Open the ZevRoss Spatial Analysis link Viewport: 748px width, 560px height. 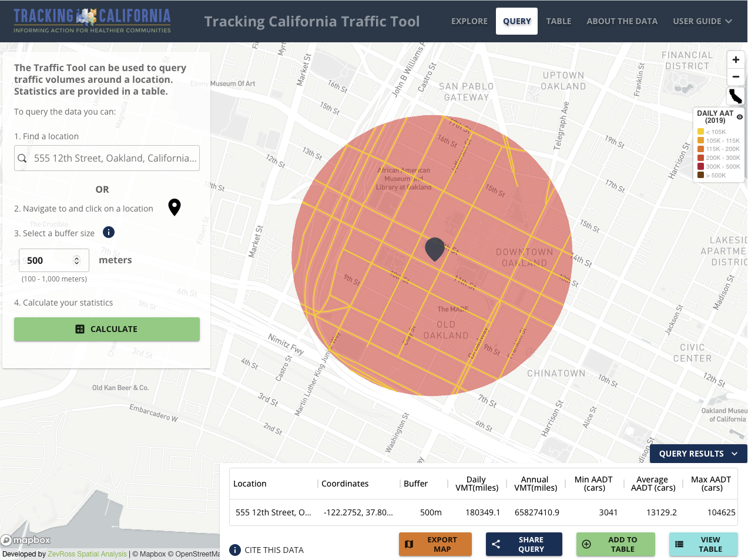pyautogui.click(x=87, y=554)
